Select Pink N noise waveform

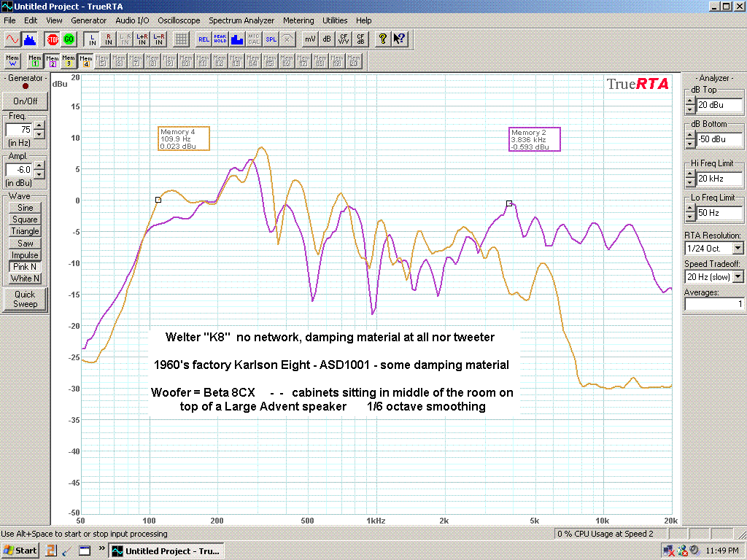pyautogui.click(x=26, y=267)
